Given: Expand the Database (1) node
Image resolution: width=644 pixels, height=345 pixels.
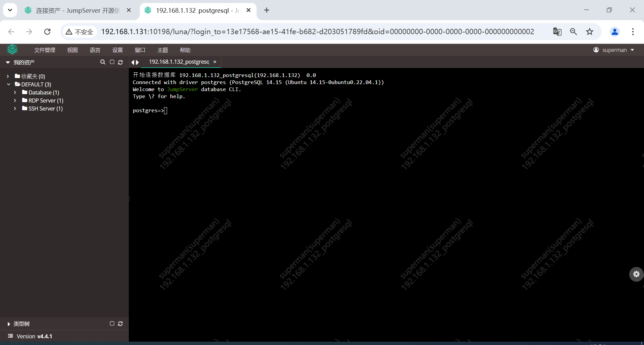Looking at the screenshot, I should [15, 92].
